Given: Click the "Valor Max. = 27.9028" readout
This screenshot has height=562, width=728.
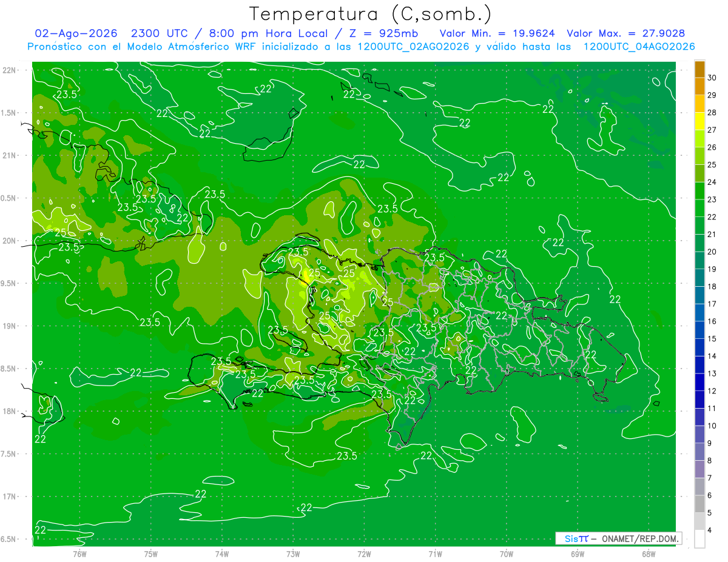Looking at the screenshot, I should [x=626, y=33].
